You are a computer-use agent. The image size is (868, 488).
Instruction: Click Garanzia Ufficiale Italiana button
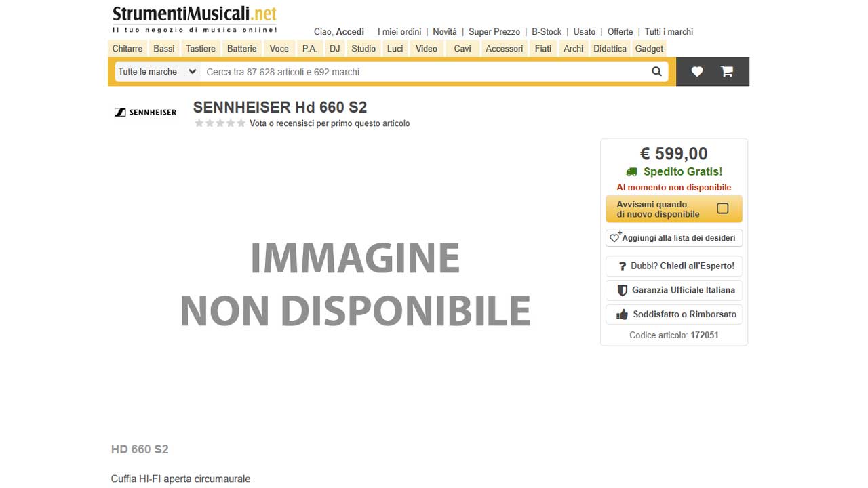coord(674,290)
